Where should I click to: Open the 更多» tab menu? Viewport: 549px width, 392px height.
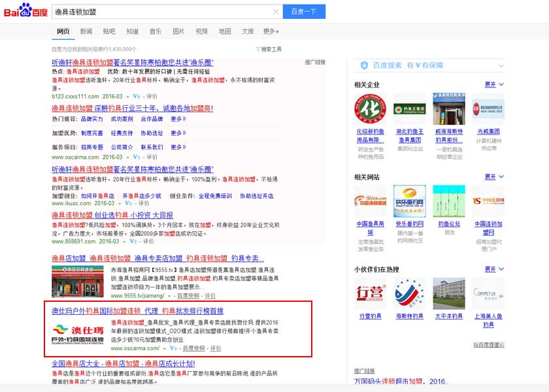coord(271,31)
